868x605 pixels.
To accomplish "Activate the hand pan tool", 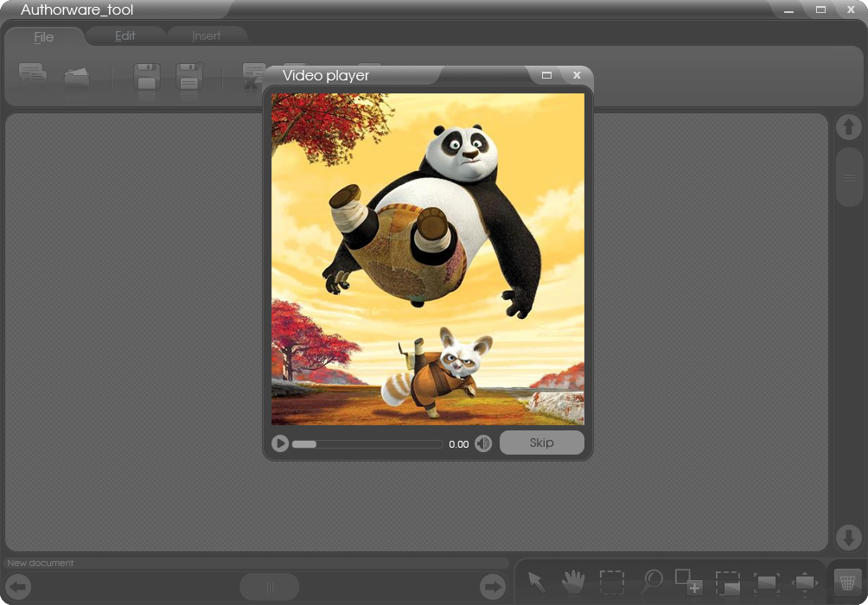I will click(x=573, y=581).
